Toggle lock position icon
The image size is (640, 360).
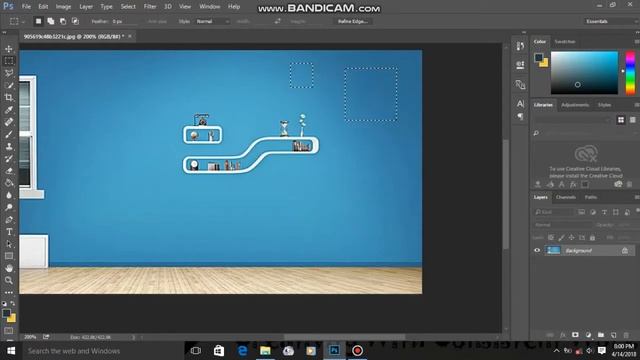pyautogui.click(x=572, y=238)
